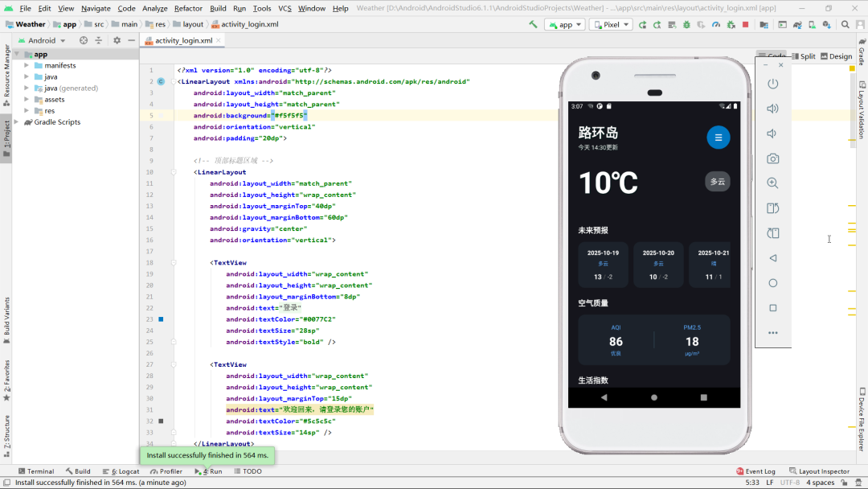Open the Layout Inspector

[x=819, y=471]
